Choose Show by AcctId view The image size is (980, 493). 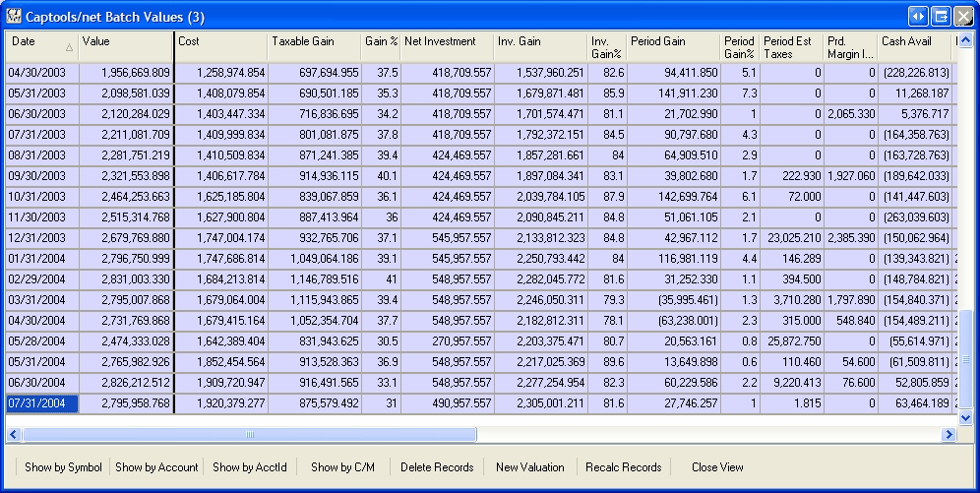click(x=250, y=467)
